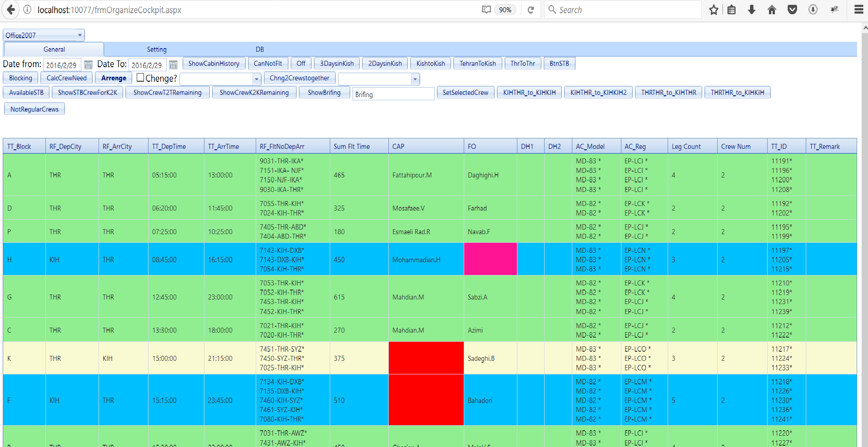
Task: Switch to the General tab
Action: coord(54,49)
